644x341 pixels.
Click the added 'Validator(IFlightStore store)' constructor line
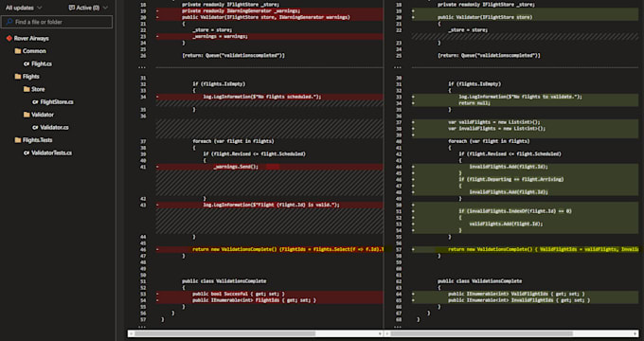click(526, 17)
